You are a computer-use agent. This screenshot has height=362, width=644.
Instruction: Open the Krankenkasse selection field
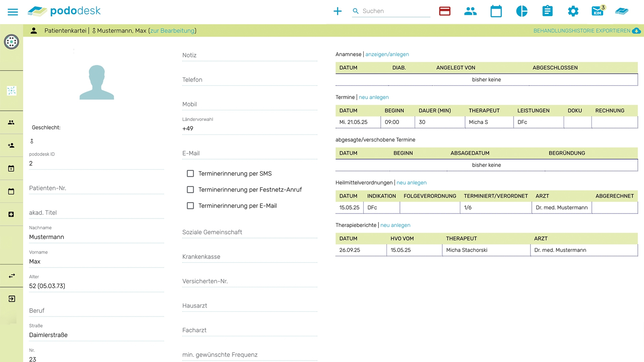click(250, 257)
